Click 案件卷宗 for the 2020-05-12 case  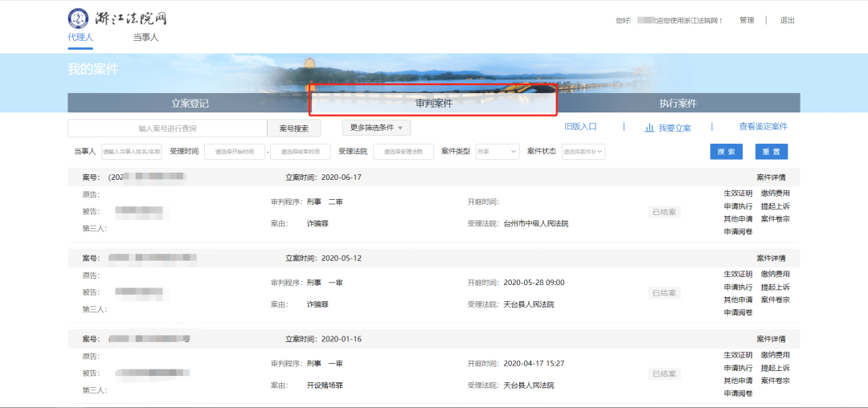(x=775, y=300)
